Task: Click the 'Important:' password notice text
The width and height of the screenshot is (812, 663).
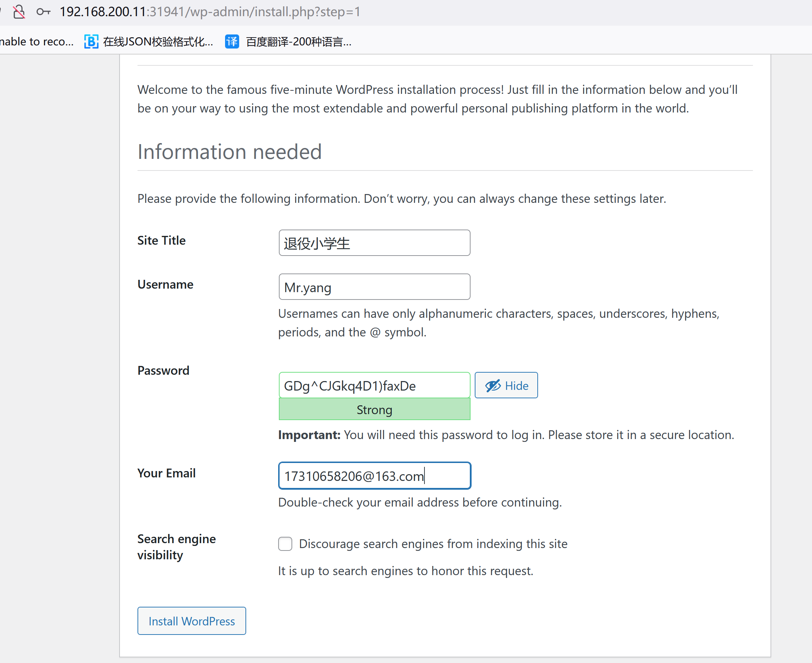Action: 506,435
